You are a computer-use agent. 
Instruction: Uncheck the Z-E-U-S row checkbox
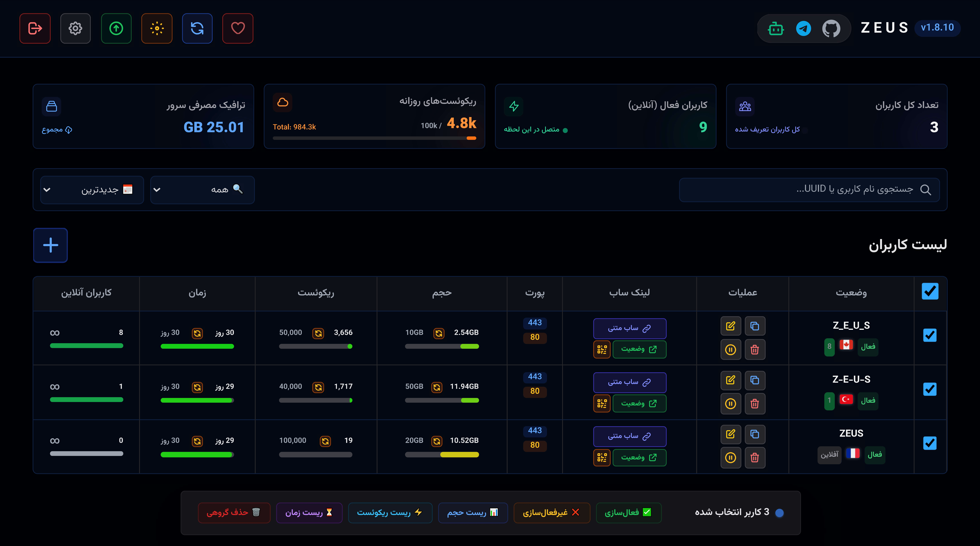(930, 389)
